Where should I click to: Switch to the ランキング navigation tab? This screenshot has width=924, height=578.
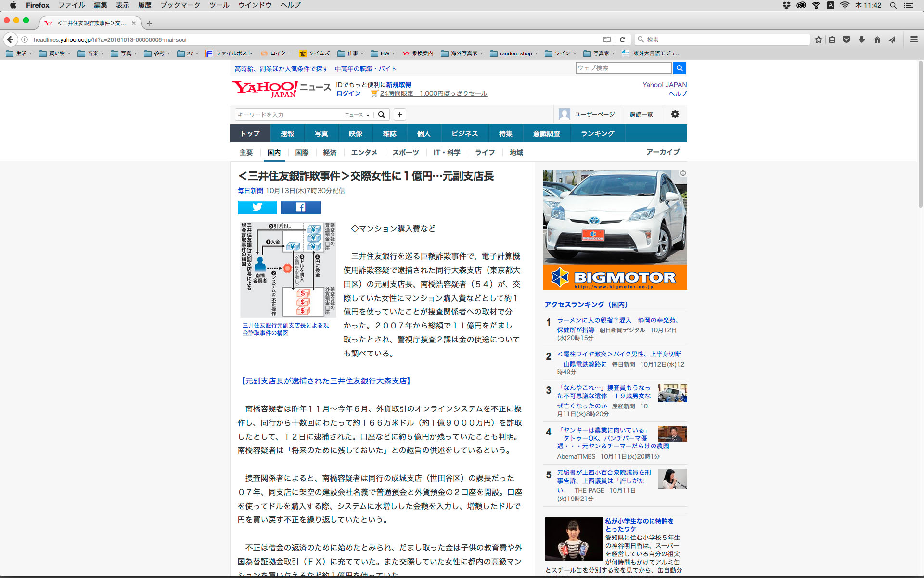point(597,133)
